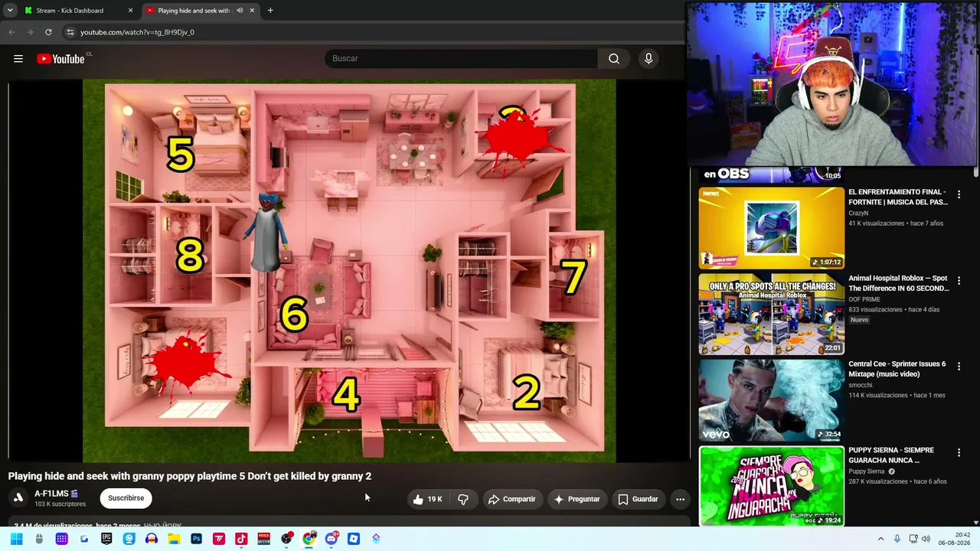Open TikTok from the taskbar
This screenshot has width=980, height=551.
point(241,539)
